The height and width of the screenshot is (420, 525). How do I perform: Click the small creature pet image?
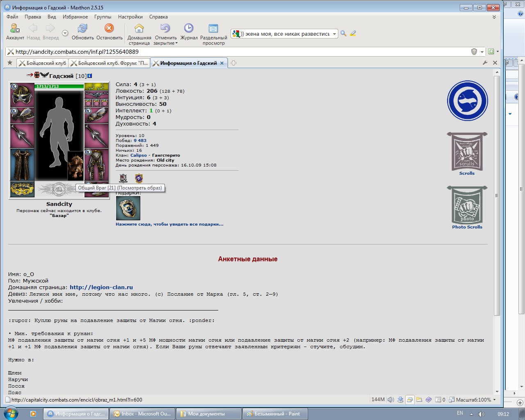pyautogui.click(x=75, y=166)
